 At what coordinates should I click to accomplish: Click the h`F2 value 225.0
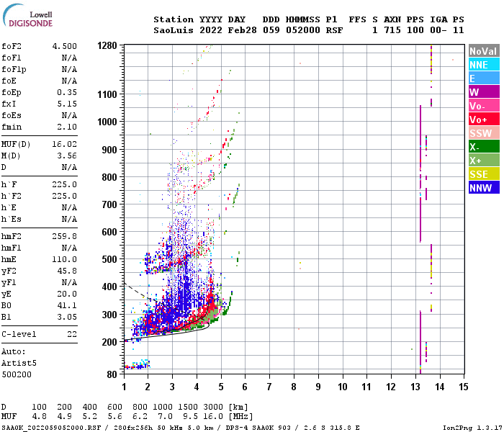coord(65,197)
